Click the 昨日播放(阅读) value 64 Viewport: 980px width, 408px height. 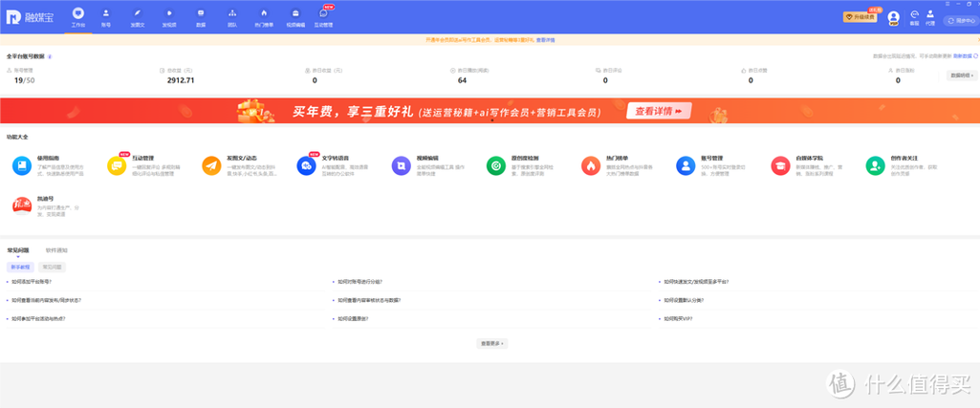pos(462,80)
